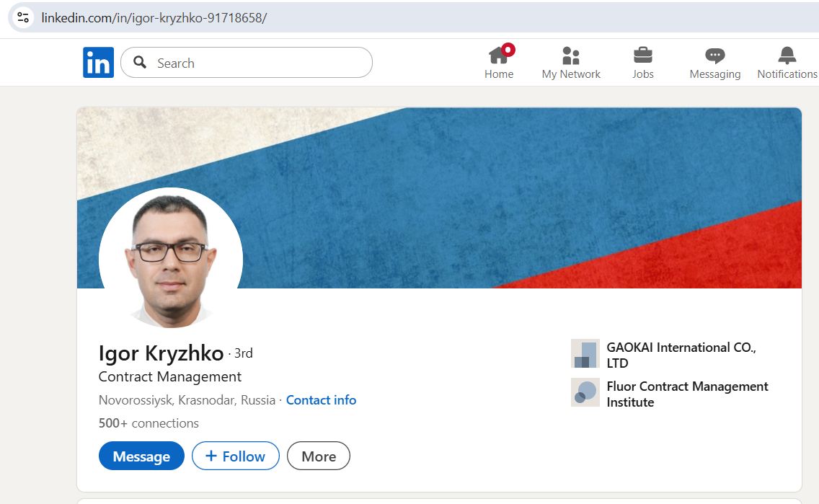Follow Igor Kryzhko

235,456
